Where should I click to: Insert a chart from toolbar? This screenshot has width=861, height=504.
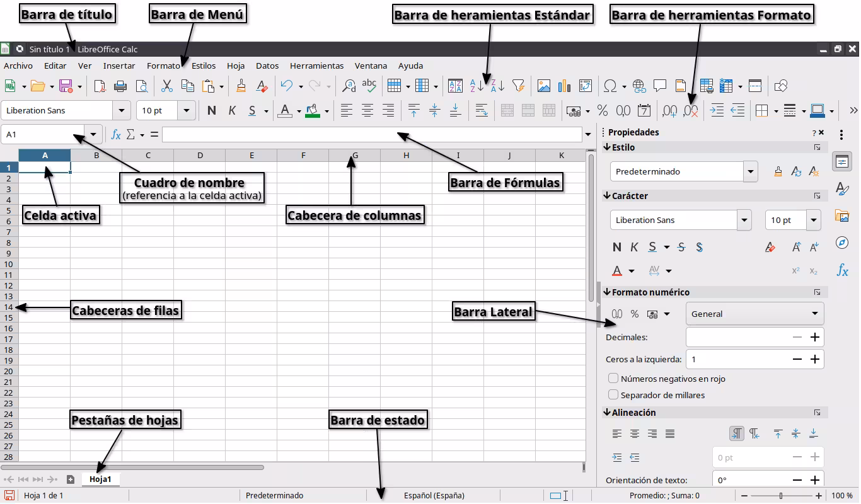click(x=564, y=86)
